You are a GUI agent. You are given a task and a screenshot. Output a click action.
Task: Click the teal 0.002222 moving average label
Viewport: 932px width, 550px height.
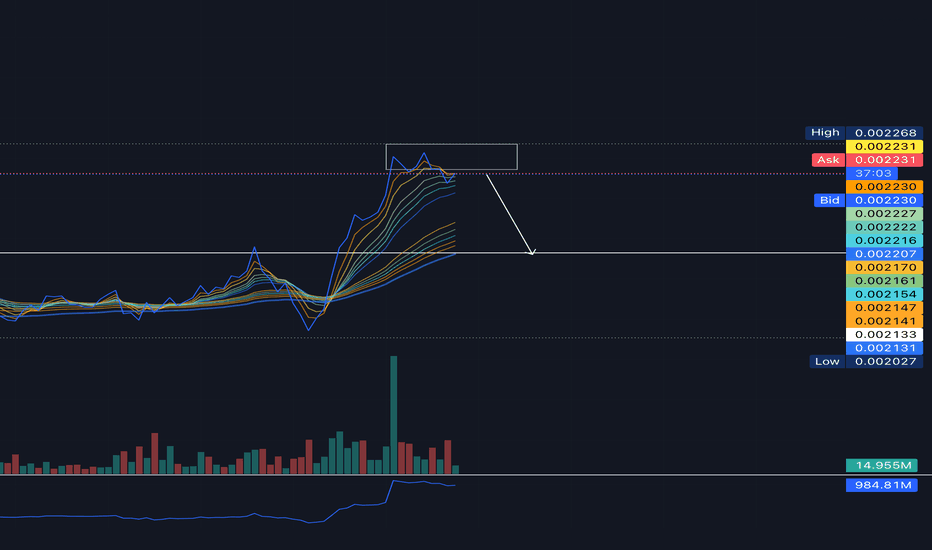(884, 227)
